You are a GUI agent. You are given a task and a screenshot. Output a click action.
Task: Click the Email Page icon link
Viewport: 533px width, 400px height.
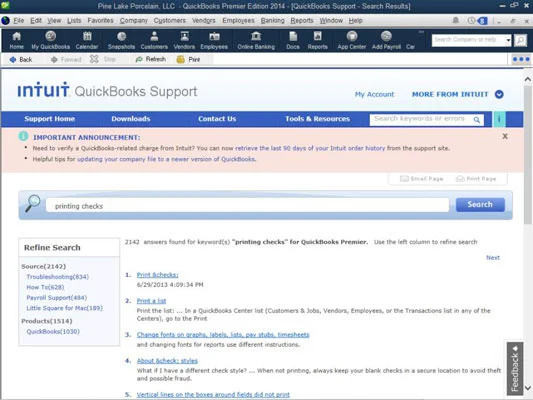point(422,179)
